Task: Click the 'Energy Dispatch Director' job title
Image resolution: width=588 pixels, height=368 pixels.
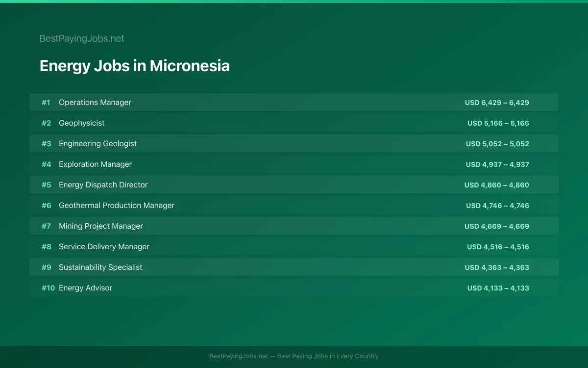Action: click(x=103, y=185)
